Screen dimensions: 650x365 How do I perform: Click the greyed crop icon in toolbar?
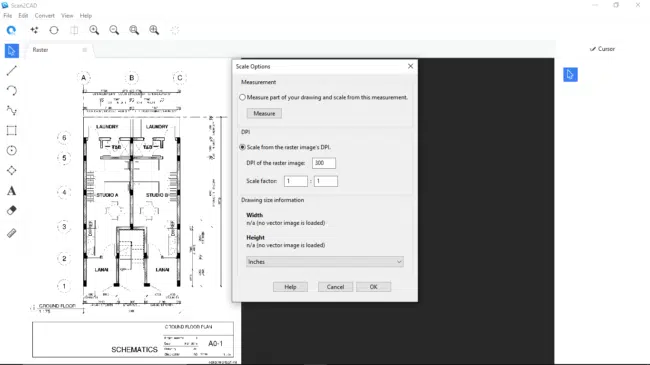[x=74, y=30]
